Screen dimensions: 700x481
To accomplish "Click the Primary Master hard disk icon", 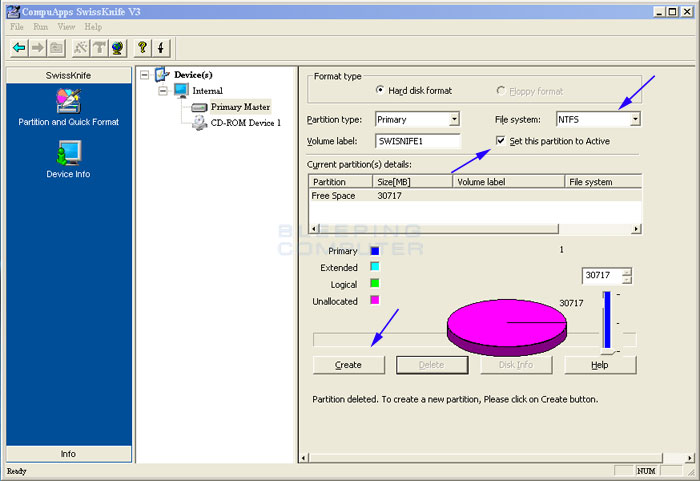I will pos(199,107).
